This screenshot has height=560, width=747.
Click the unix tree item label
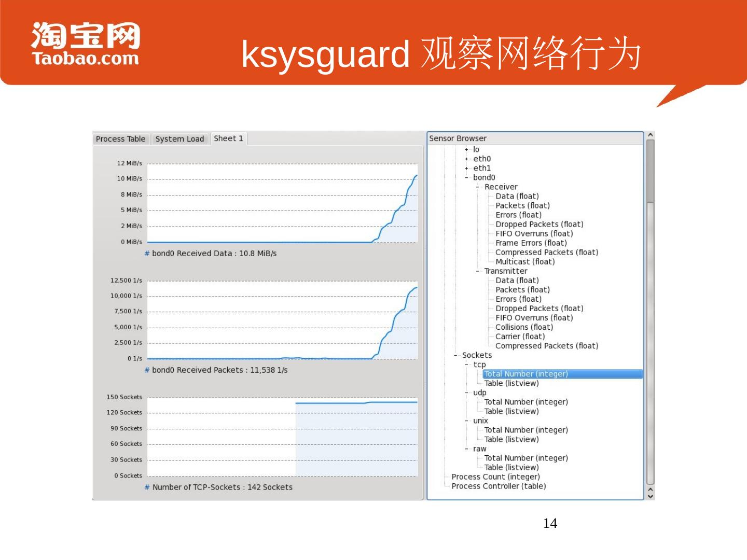[x=480, y=421]
